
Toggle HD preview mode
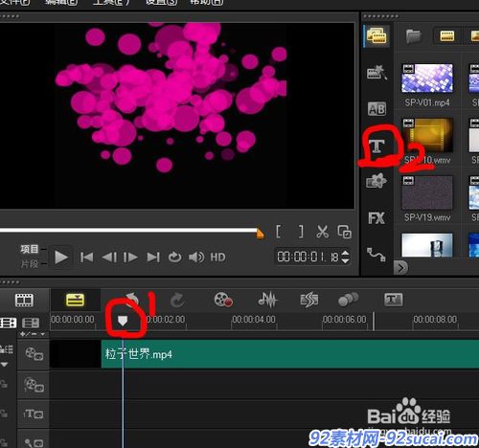[217, 258]
